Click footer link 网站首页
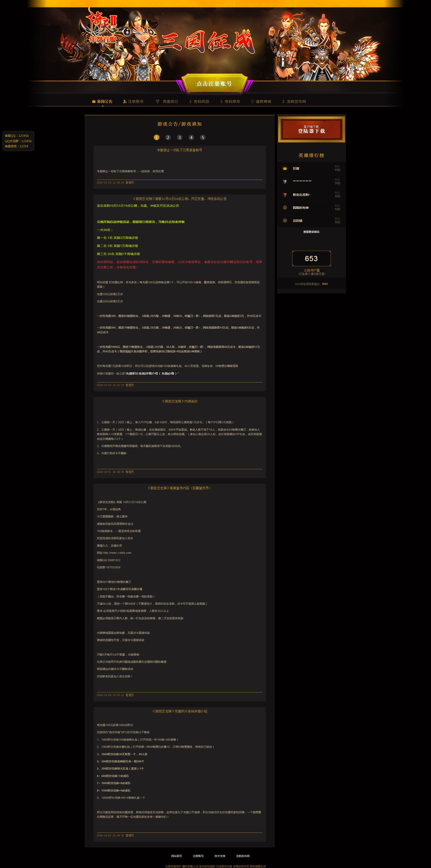Image resolution: width=431 pixels, height=868 pixels. point(176,856)
